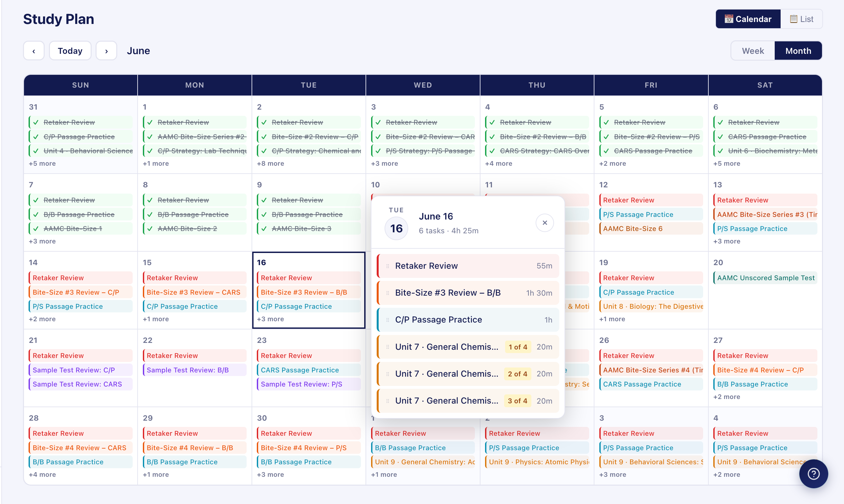Jump to Today
Image resolution: width=844 pixels, height=504 pixels.
point(70,51)
